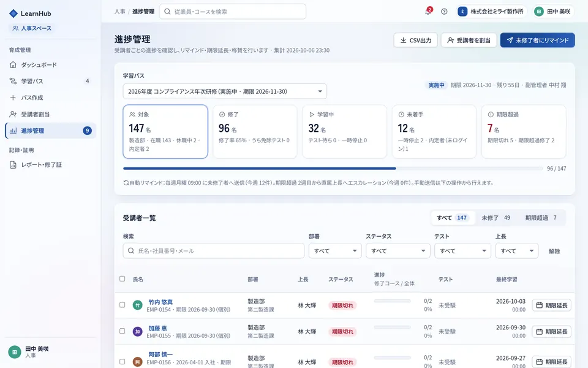This screenshot has width=588, height=368.
Task: Click the 学習パス route icon in sidebar
Action: click(x=13, y=81)
